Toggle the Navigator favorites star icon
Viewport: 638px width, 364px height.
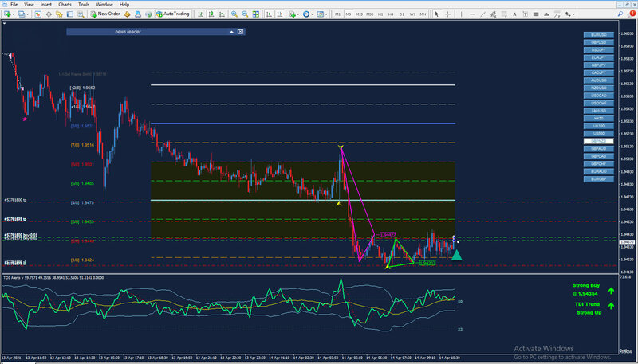tap(59, 14)
